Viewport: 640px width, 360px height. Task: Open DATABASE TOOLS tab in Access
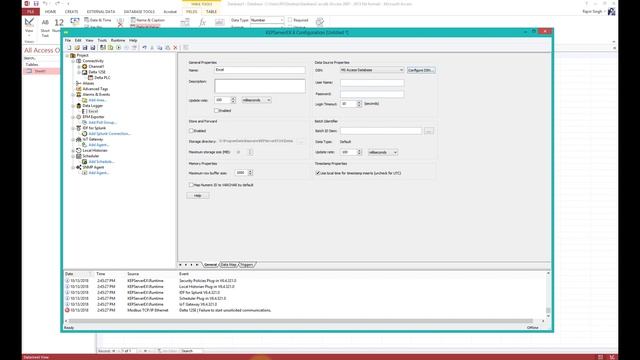139,12
